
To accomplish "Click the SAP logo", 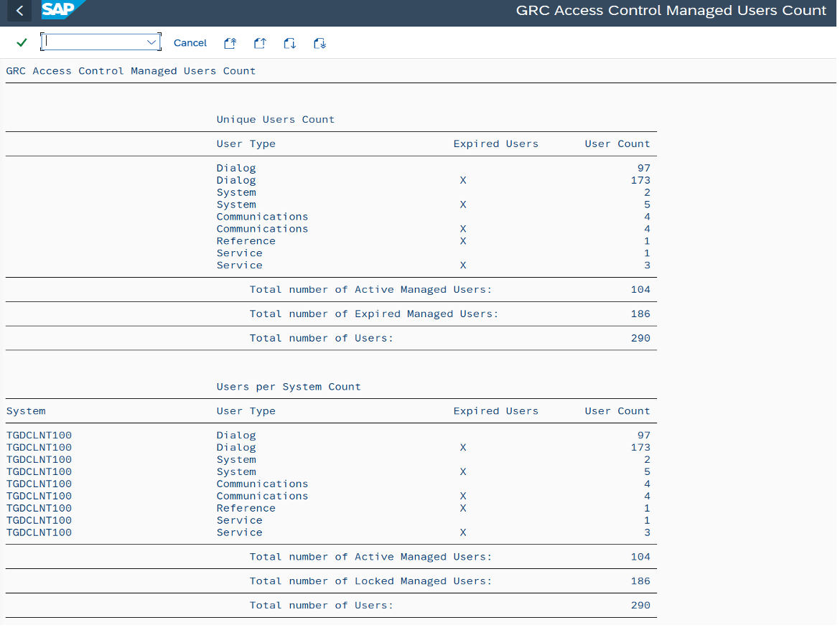I will (x=62, y=9).
